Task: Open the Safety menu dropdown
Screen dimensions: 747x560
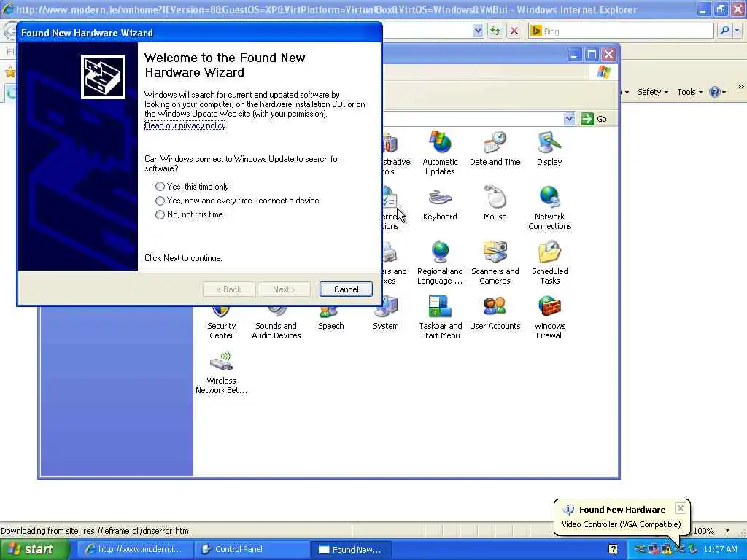Action: (653, 92)
